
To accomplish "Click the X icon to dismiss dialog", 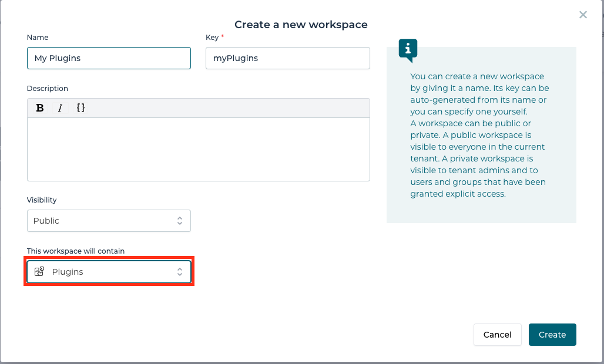I will click(583, 15).
